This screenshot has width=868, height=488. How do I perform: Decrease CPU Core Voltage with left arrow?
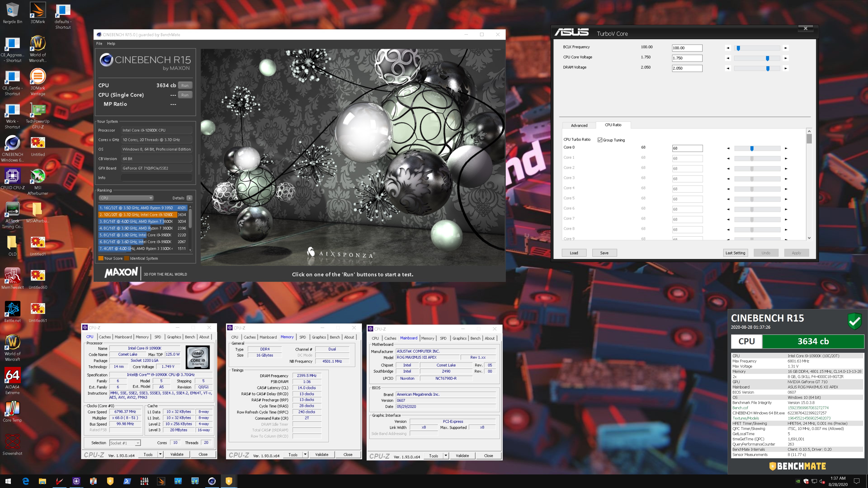coord(728,58)
